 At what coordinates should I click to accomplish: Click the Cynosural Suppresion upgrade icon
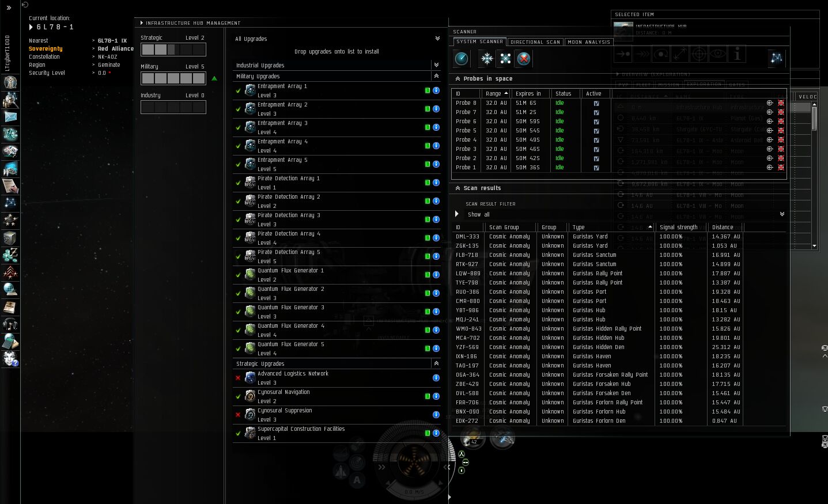click(250, 415)
